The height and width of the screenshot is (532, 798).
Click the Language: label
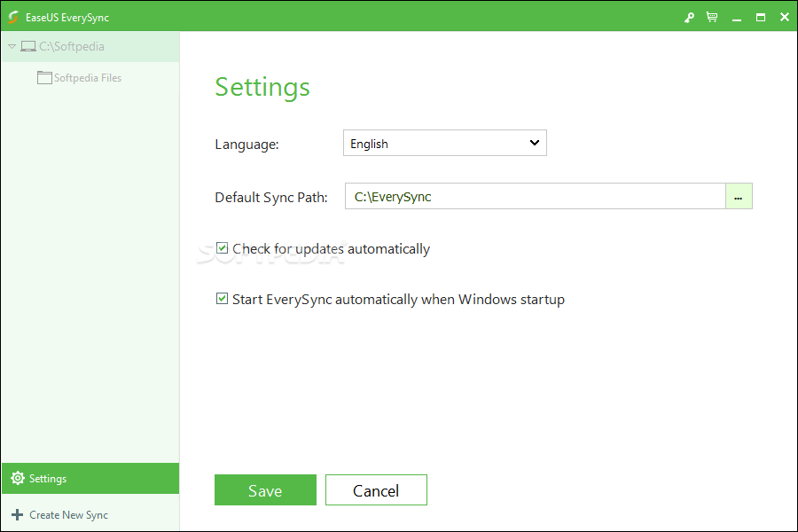click(246, 145)
